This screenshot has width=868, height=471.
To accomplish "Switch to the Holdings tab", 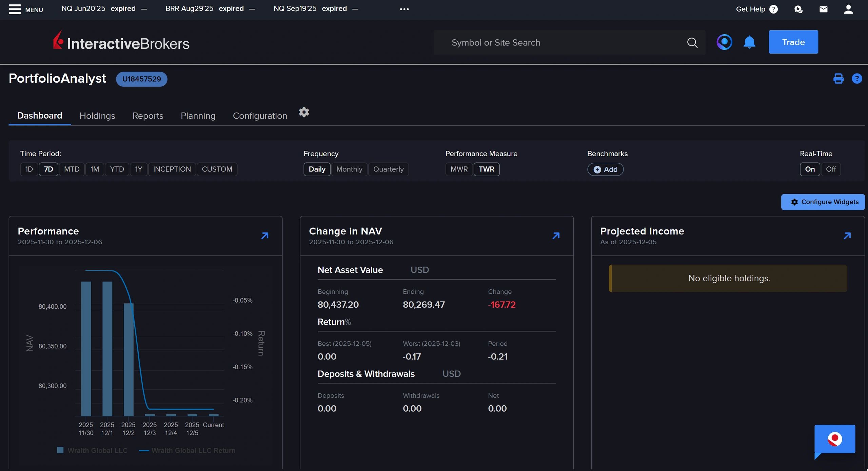I will pos(97,116).
